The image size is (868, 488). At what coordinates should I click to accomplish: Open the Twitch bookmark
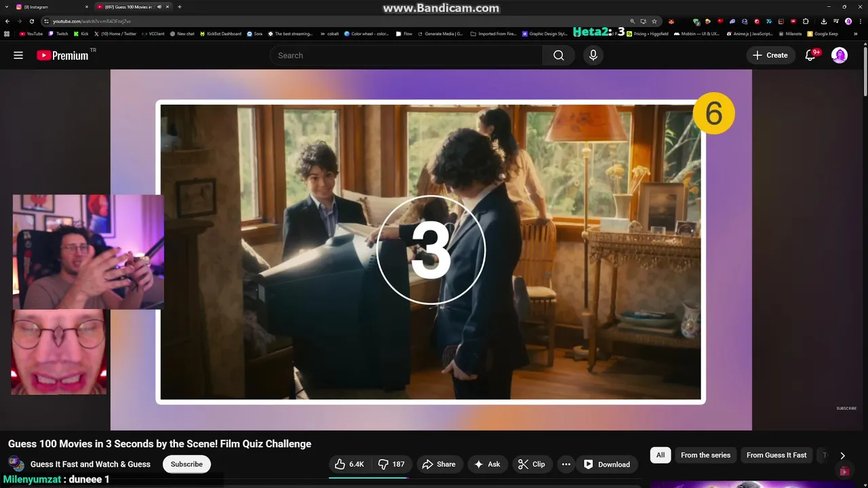(58, 33)
